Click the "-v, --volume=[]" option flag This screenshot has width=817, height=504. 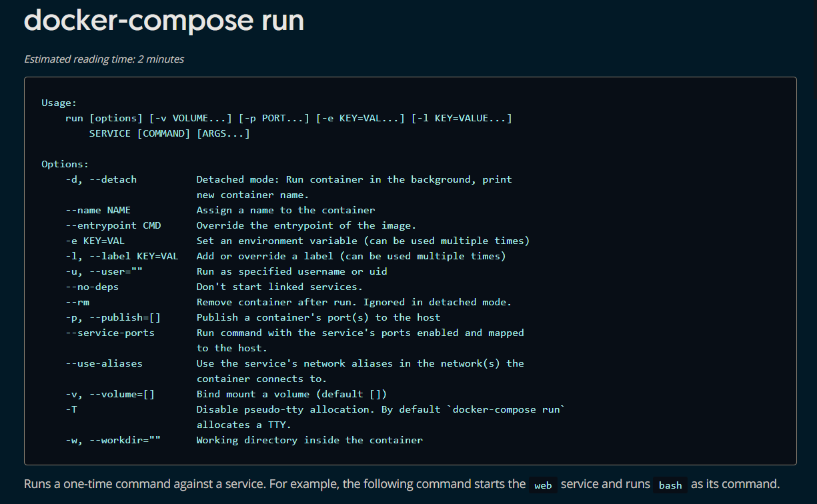(x=110, y=394)
